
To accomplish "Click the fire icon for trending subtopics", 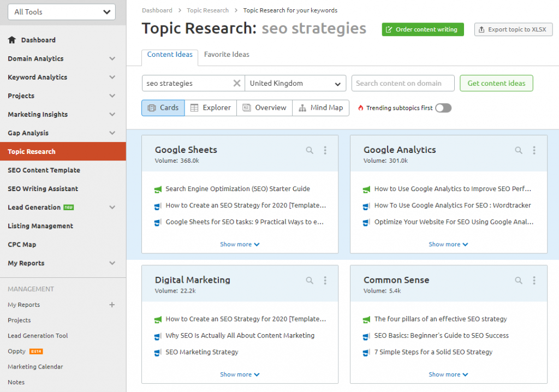I will pos(360,108).
